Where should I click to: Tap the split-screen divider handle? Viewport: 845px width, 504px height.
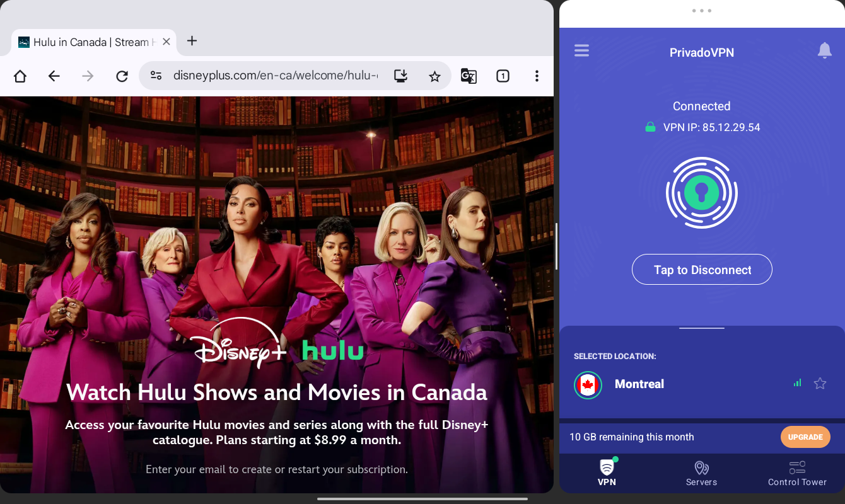coord(556,246)
